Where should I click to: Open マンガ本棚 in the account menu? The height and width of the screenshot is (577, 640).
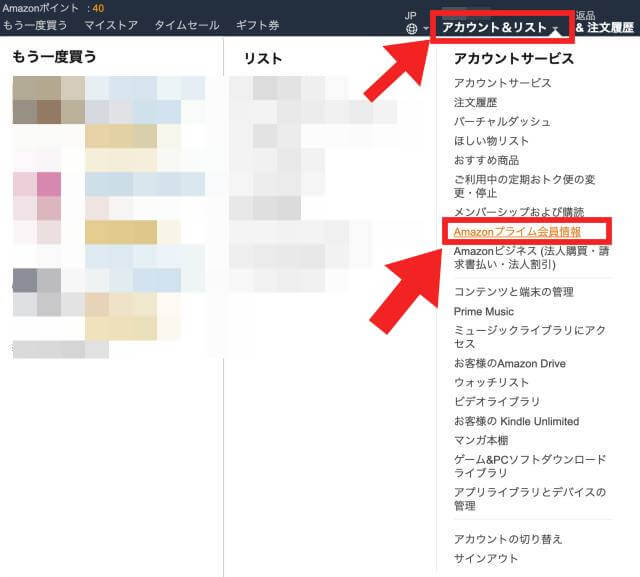click(481, 440)
